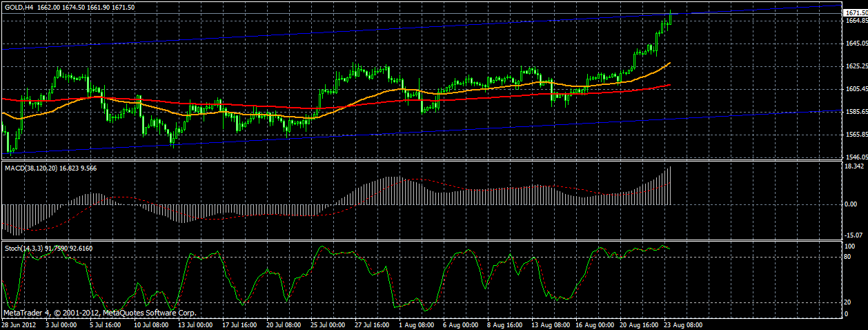Click the 0.00 MACD scale value

pos(851,204)
